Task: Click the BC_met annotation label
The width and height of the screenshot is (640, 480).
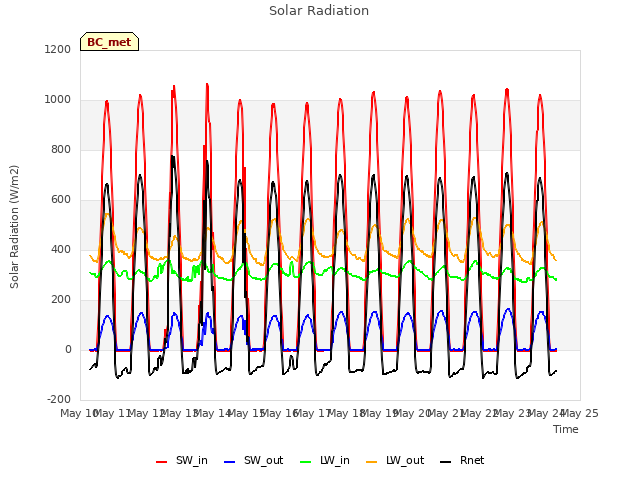Action: [109, 42]
